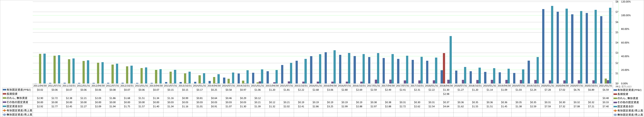Select the $2.98 長期投資 cell

446,94
